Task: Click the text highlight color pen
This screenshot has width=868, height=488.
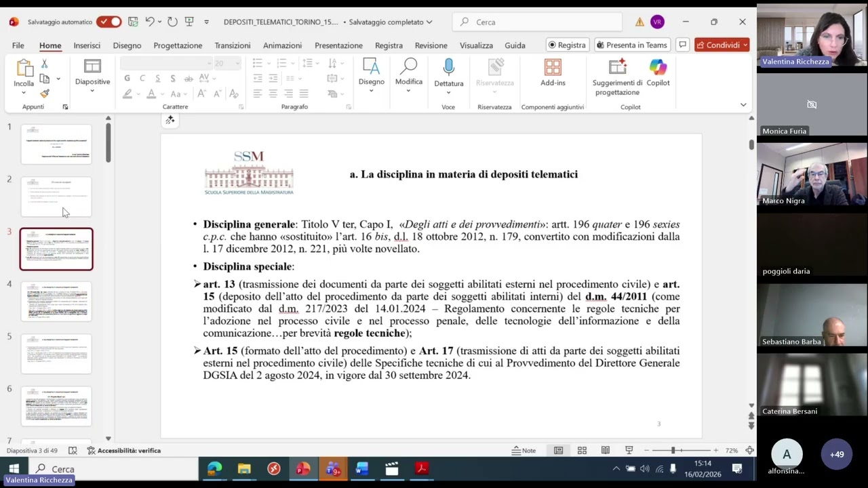Action: (127, 94)
